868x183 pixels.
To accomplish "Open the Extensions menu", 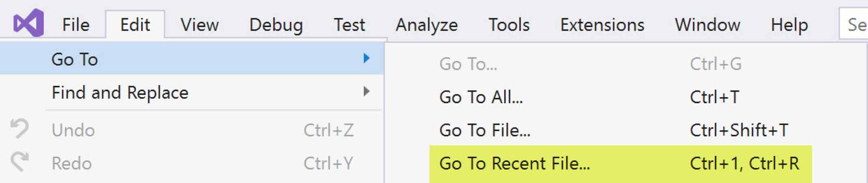I will tap(602, 25).
